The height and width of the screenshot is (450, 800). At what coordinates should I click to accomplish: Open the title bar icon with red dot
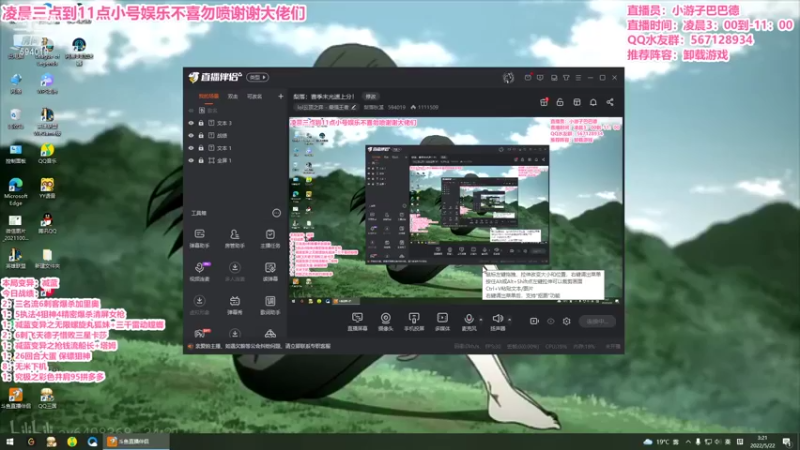coord(528,78)
